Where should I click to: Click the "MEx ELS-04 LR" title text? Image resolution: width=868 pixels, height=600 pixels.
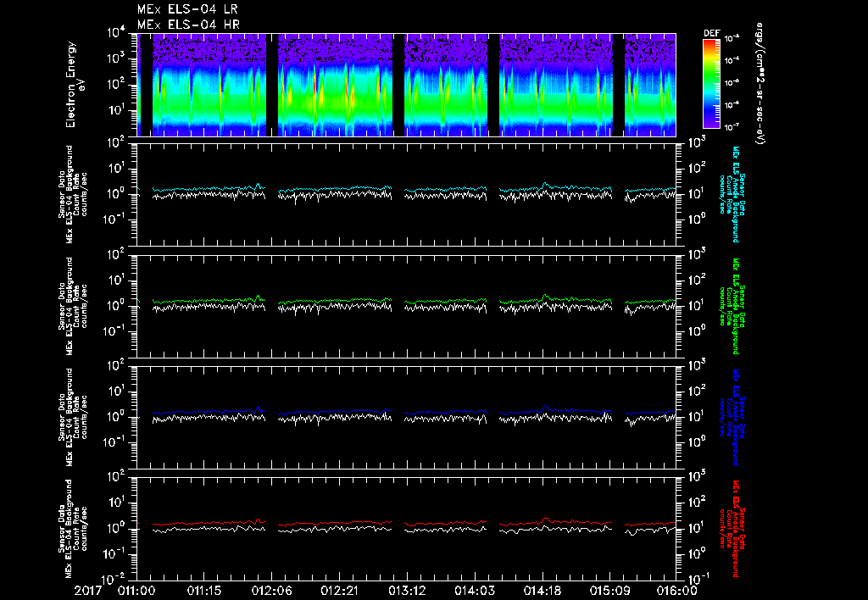point(188,9)
